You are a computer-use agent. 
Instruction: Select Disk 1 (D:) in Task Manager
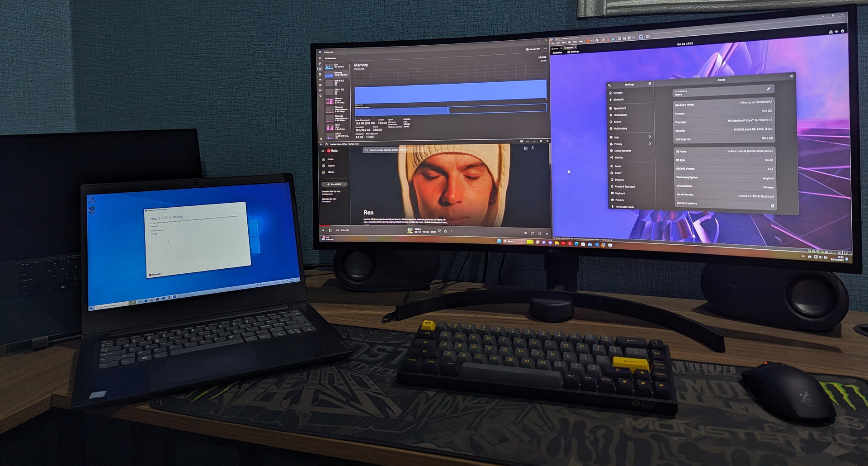337,92
